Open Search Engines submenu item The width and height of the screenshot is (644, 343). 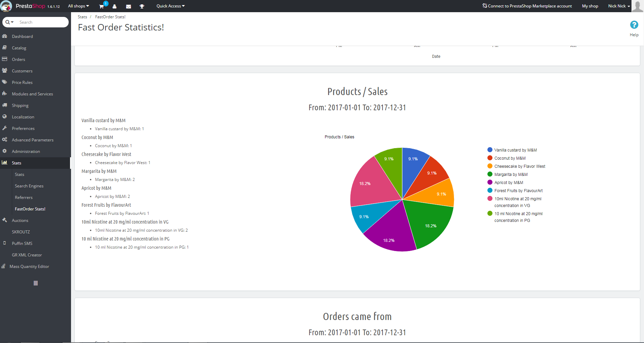[x=29, y=186]
